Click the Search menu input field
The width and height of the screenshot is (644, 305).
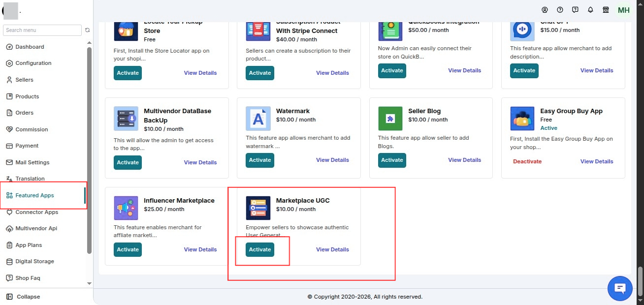(42, 30)
